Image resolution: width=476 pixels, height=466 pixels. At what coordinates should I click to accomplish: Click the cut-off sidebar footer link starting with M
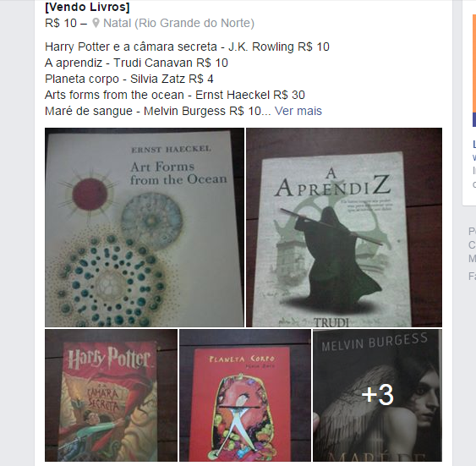(472, 258)
